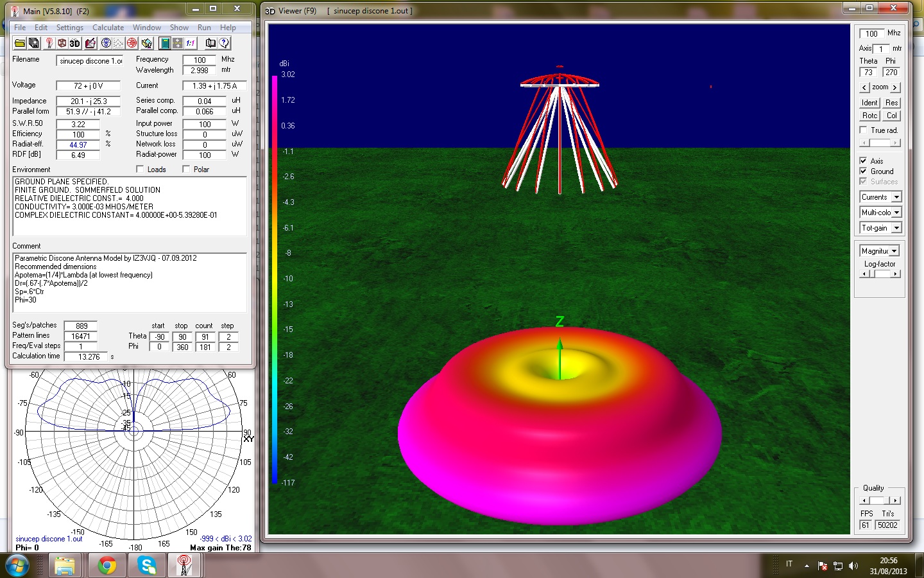924x578 pixels.
Task: Launch Skype from the taskbar
Action: (147, 565)
